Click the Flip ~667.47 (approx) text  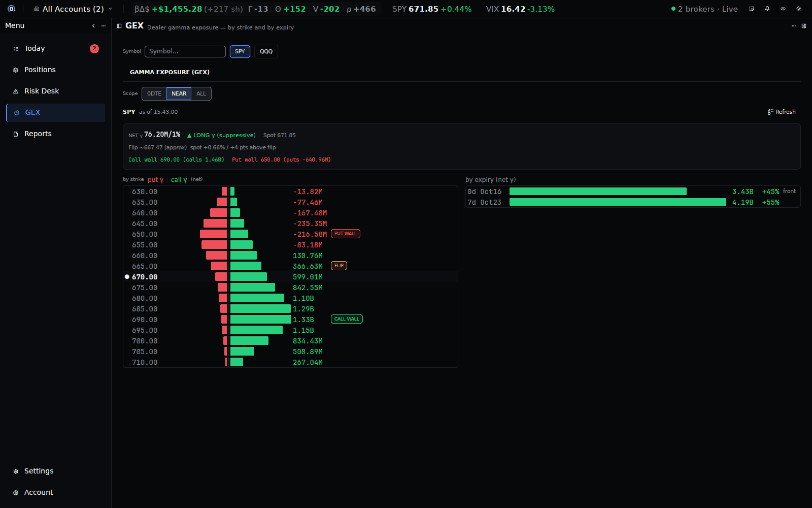point(157,147)
